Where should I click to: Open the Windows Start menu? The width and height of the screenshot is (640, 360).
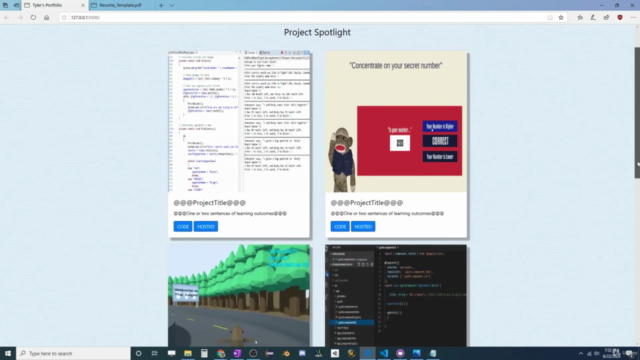[x=8, y=353]
